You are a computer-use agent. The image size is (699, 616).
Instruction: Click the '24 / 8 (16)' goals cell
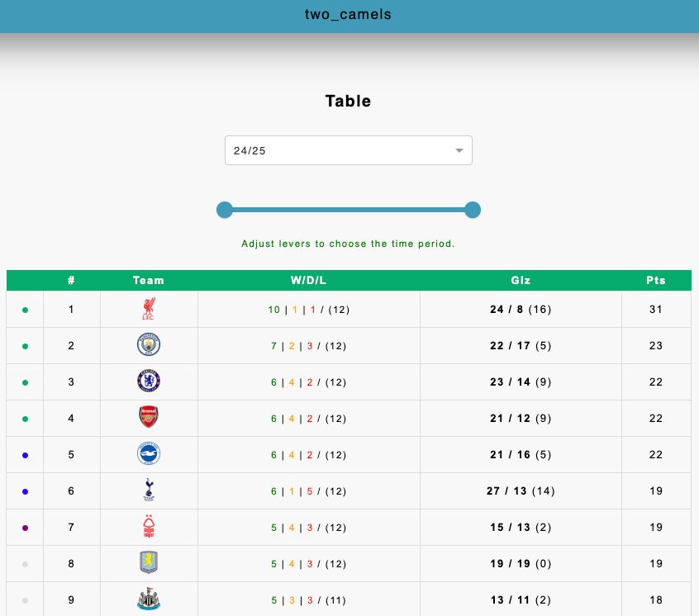521,309
